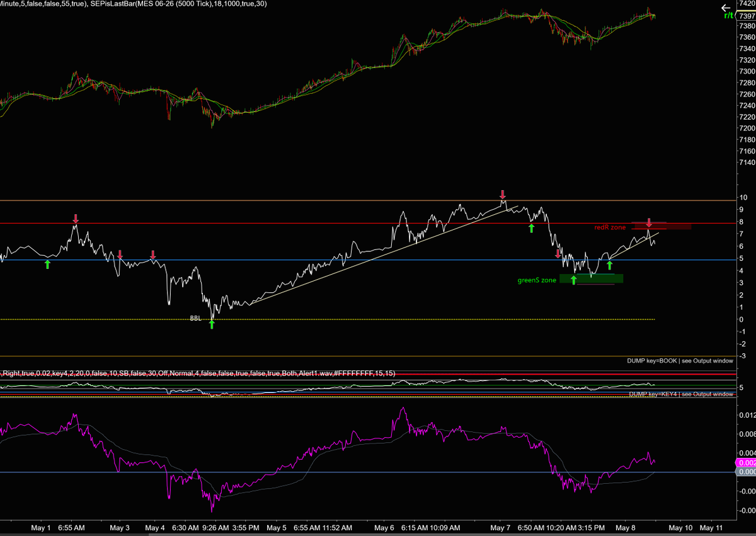Click the redR zone text label
The width and height of the screenshot is (756, 536).
pyautogui.click(x=610, y=227)
